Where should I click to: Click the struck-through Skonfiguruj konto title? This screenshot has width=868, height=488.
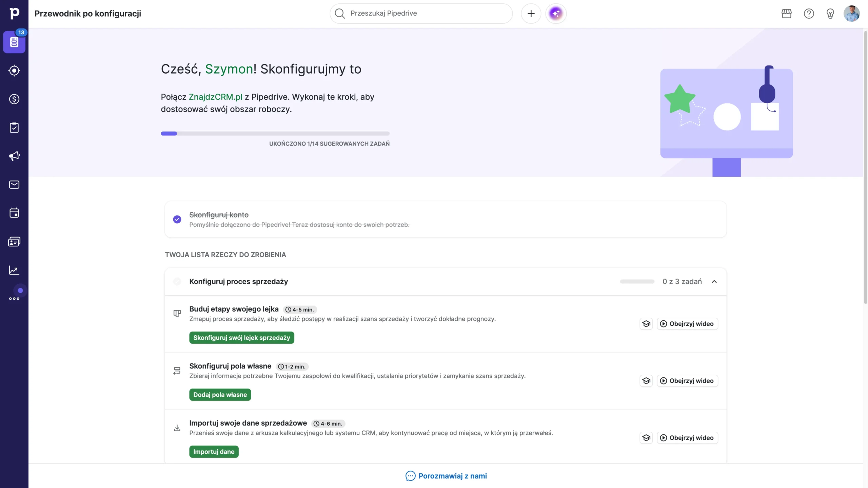pos(219,215)
